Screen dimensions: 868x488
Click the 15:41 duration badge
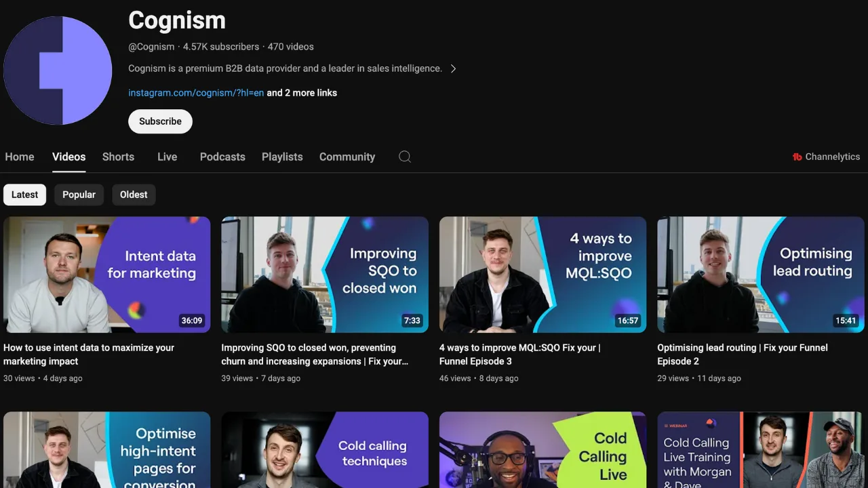(x=846, y=321)
